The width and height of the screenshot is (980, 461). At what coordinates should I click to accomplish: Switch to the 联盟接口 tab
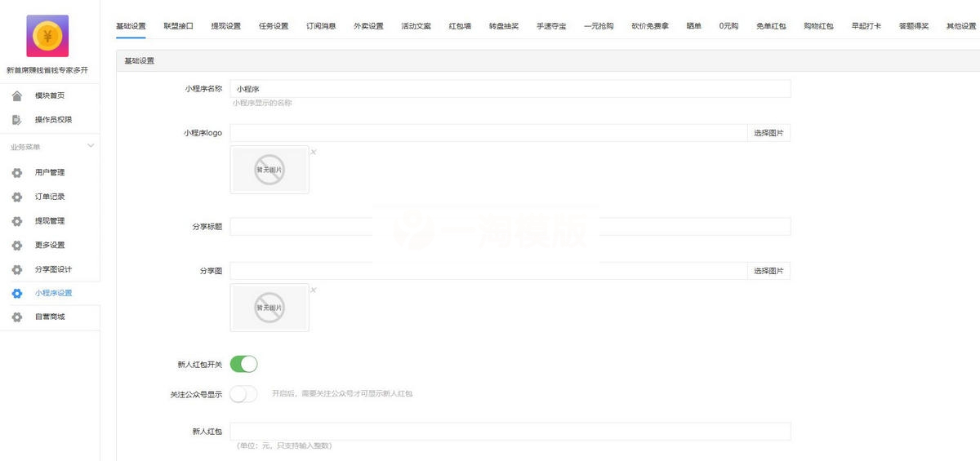(x=178, y=26)
